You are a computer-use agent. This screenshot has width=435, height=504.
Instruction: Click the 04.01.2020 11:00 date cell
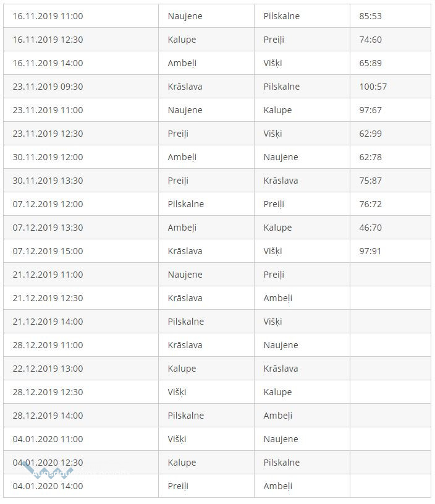point(48,439)
